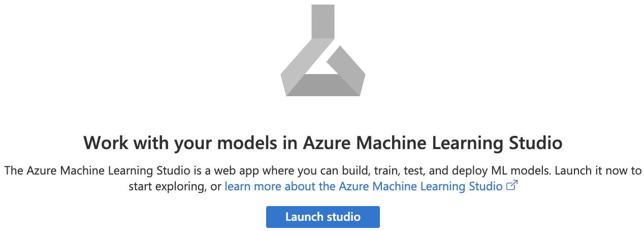Click the vertical neck of the flask logo
644x231 pixels.
pos(323,20)
